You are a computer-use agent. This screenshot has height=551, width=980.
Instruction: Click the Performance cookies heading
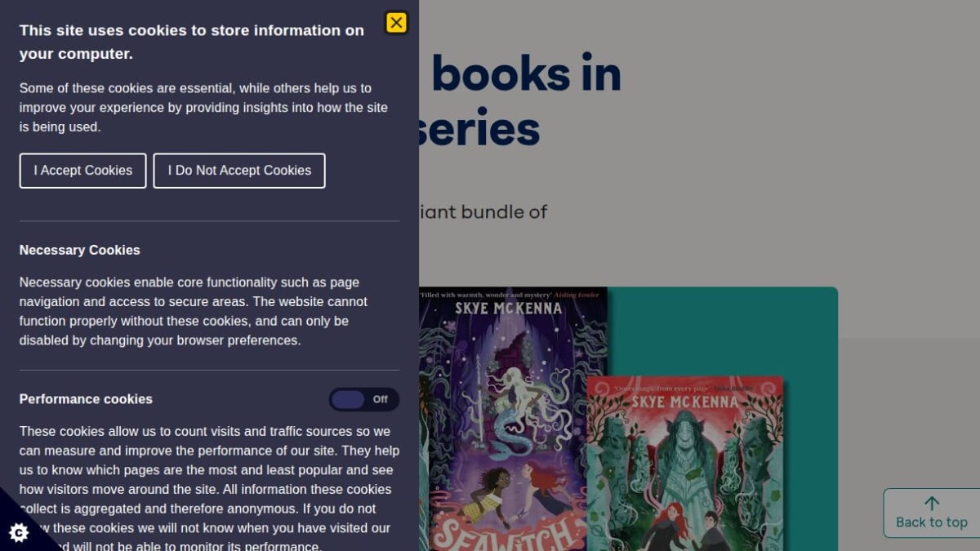(86, 399)
